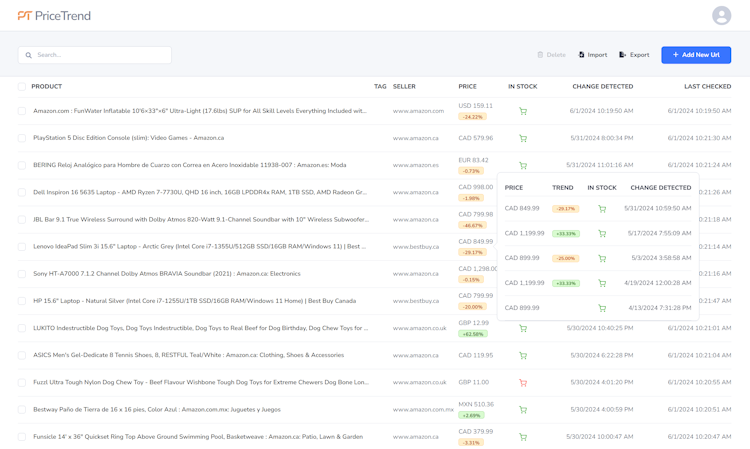The height and width of the screenshot is (449, 750).
Task: Check the Sony HT-A7000 row checkbox
Action: click(22, 274)
